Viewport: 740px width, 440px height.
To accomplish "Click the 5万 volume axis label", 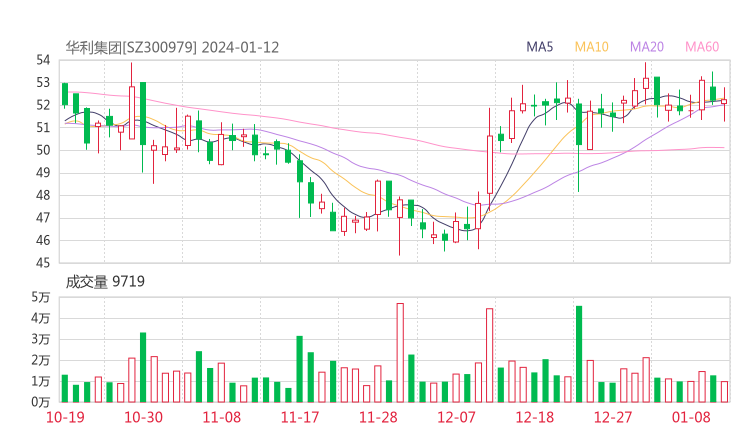I will (x=41, y=297).
